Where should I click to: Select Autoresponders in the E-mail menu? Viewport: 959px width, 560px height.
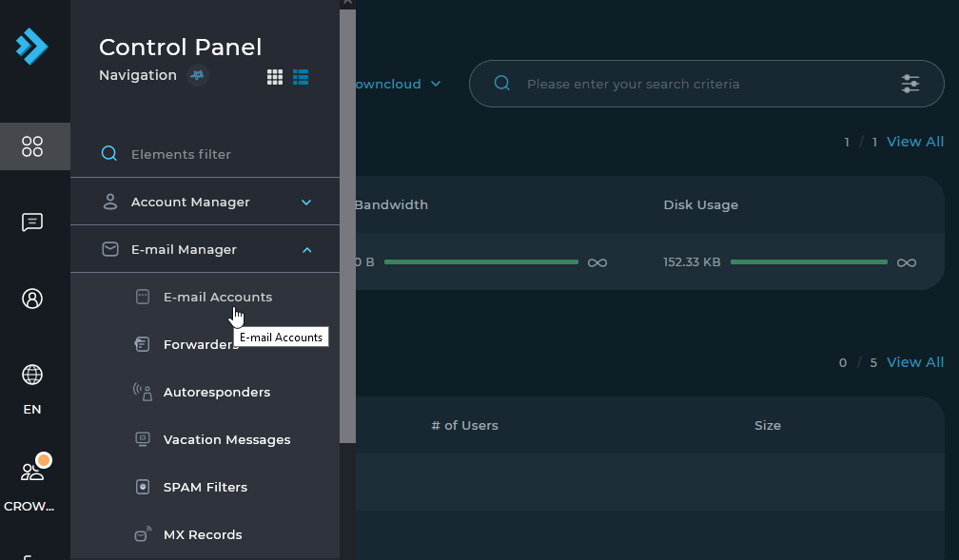pyautogui.click(x=216, y=392)
